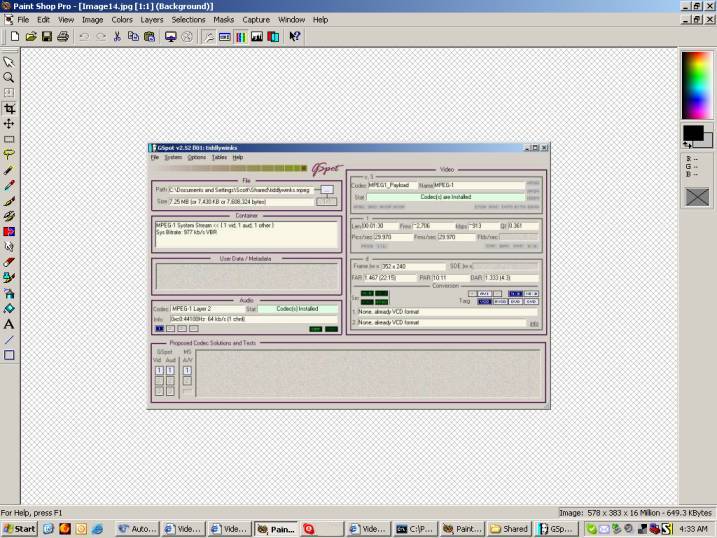The image size is (717, 538).
Task: Select the rectangular Selection tool
Action: pos(9,139)
